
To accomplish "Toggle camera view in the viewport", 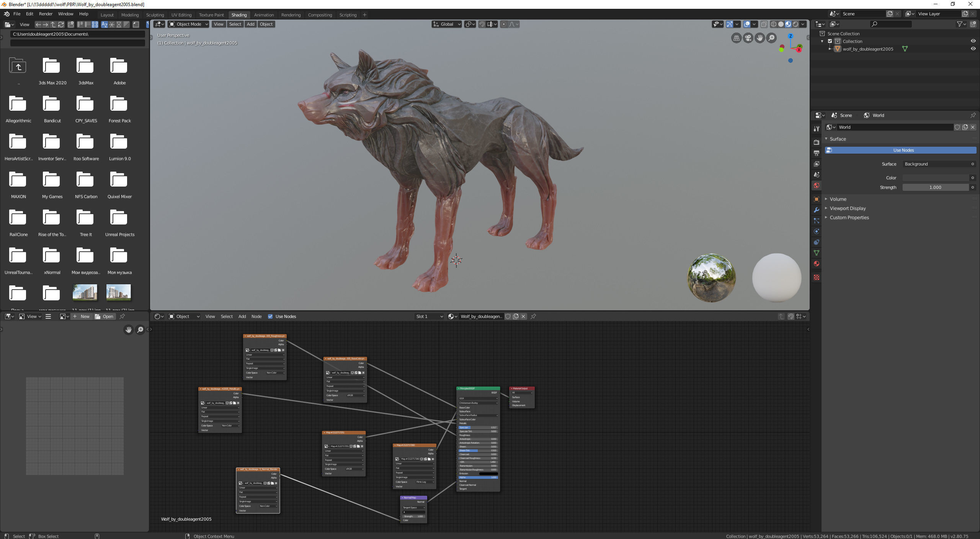I will 748,38.
